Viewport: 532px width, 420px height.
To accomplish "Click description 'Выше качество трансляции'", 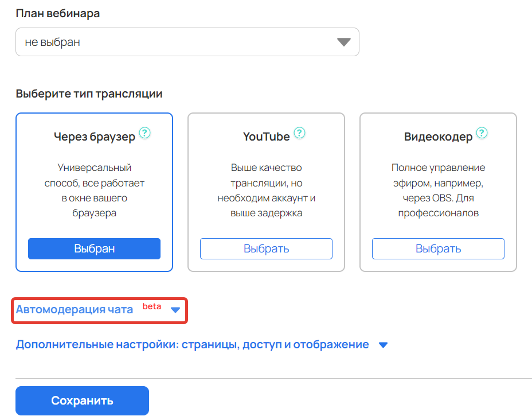I will 267,175.
